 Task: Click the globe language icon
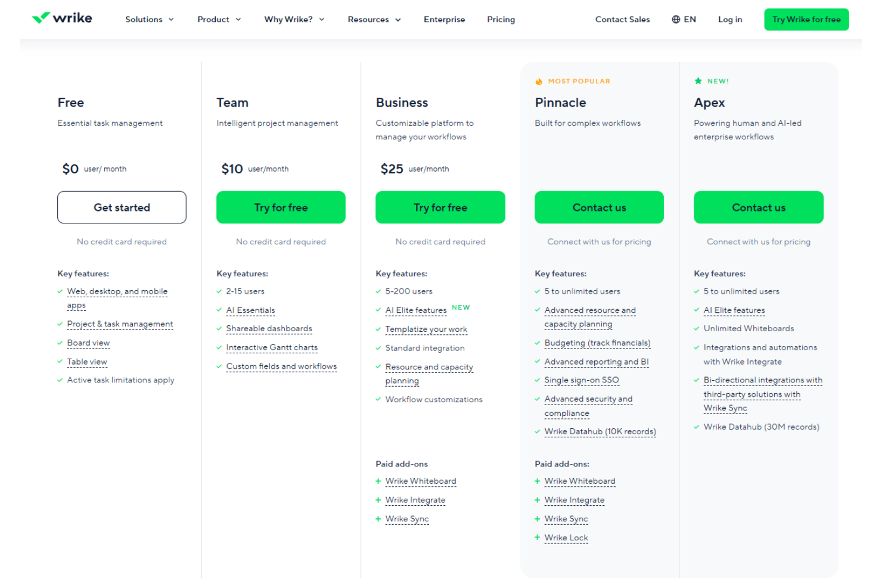pos(676,19)
